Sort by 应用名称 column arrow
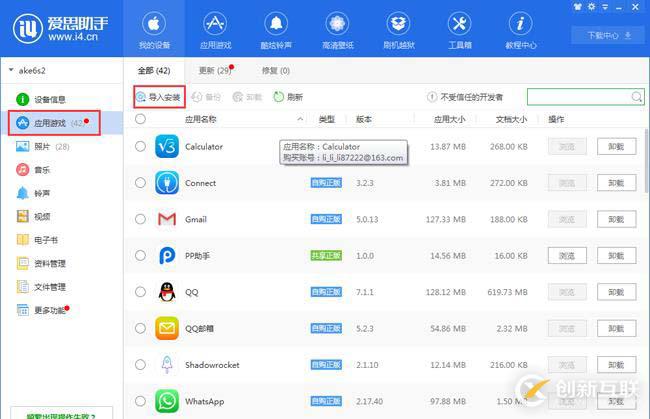This screenshot has height=419, width=650. pos(300,119)
